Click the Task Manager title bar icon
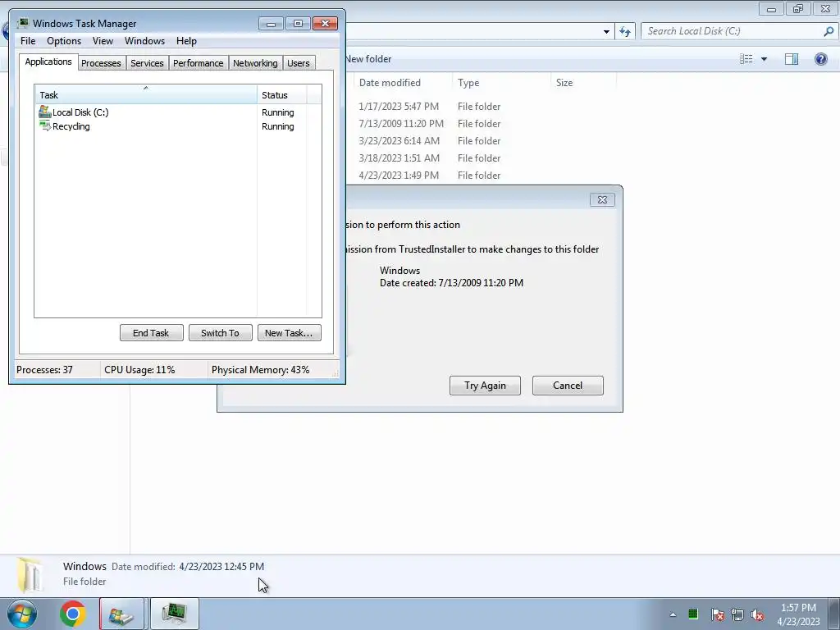The width and height of the screenshot is (840, 630). [23, 23]
